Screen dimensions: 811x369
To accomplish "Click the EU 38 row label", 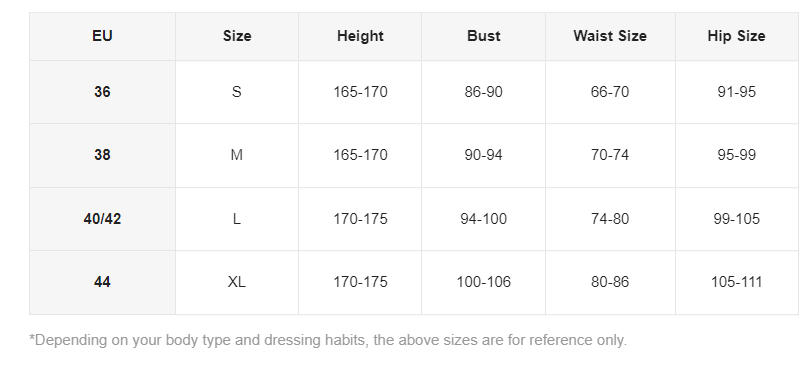I will [102, 155].
